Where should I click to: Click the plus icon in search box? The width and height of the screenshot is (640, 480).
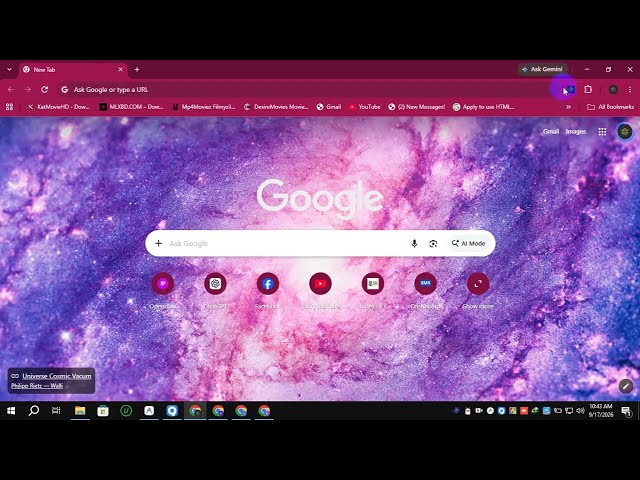tap(158, 243)
